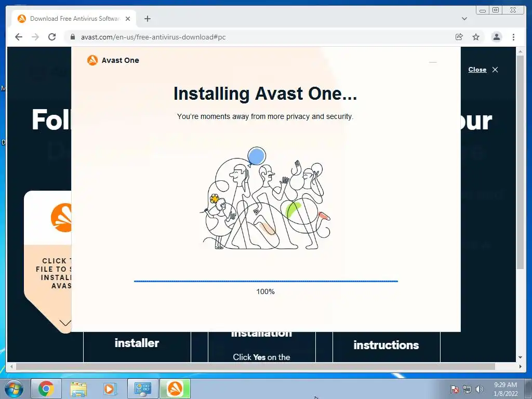This screenshot has width=532, height=399.
Task: Reload the Avast download page
Action: coord(52,37)
